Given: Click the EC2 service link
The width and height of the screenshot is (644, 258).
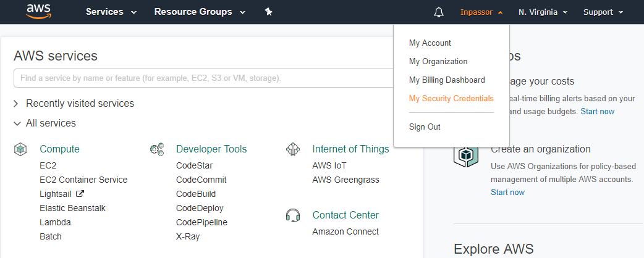Looking at the screenshot, I should click(x=48, y=165).
